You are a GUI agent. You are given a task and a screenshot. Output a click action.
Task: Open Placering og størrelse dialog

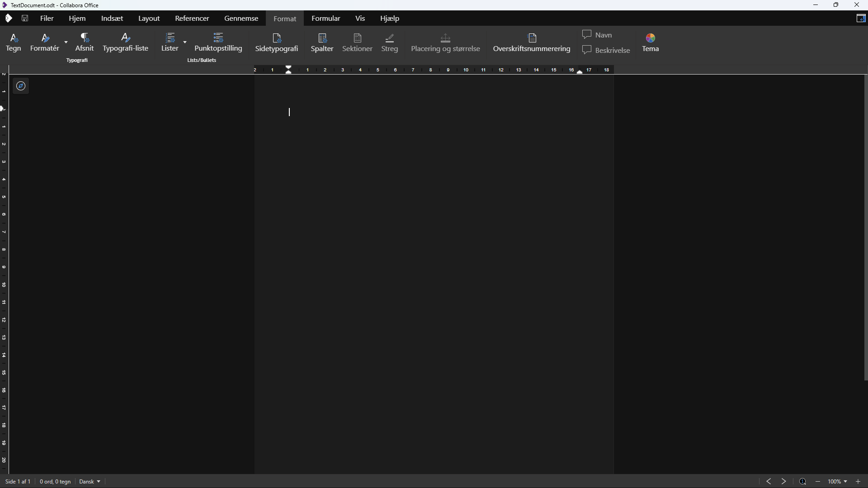(445, 42)
